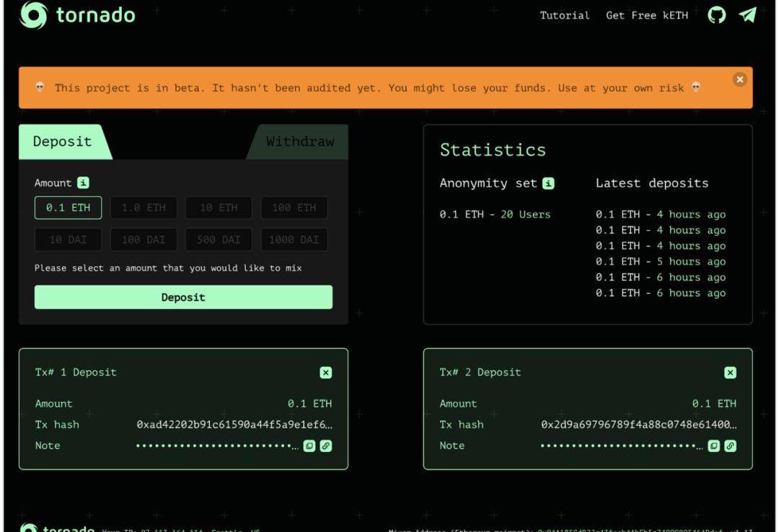Click the Telegram paper plane icon

[747, 15]
